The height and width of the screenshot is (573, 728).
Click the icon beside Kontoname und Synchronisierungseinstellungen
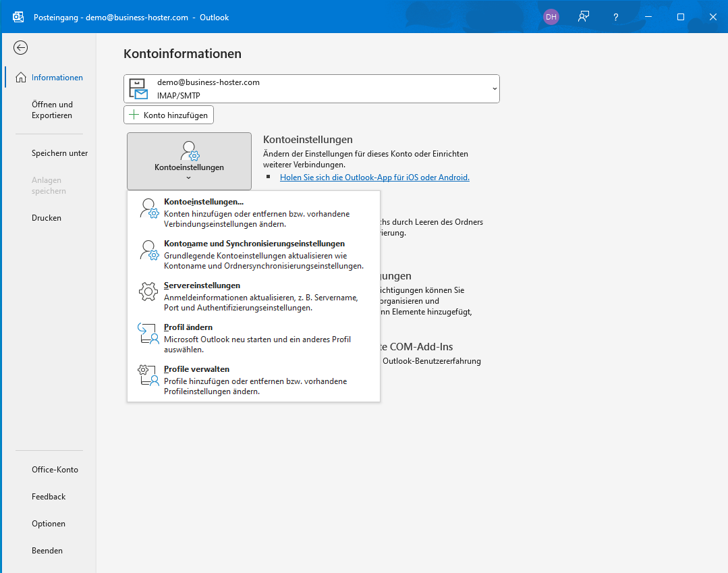click(x=149, y=250)
